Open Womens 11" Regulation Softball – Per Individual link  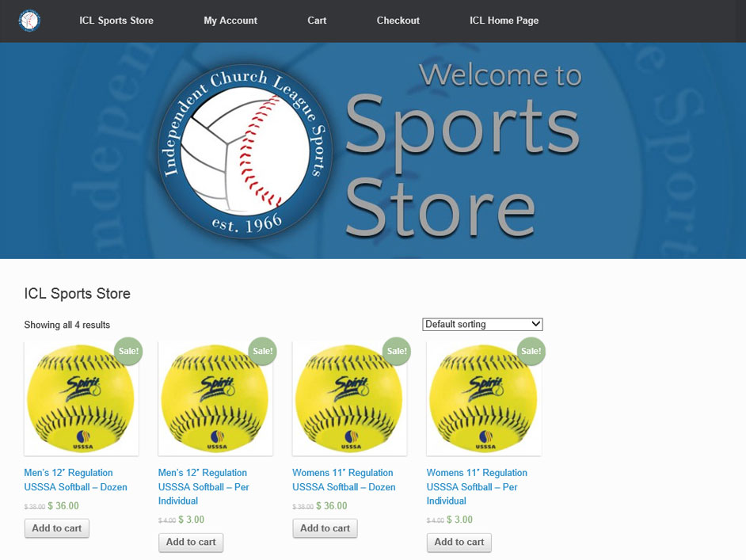click(x=477, y=486)
